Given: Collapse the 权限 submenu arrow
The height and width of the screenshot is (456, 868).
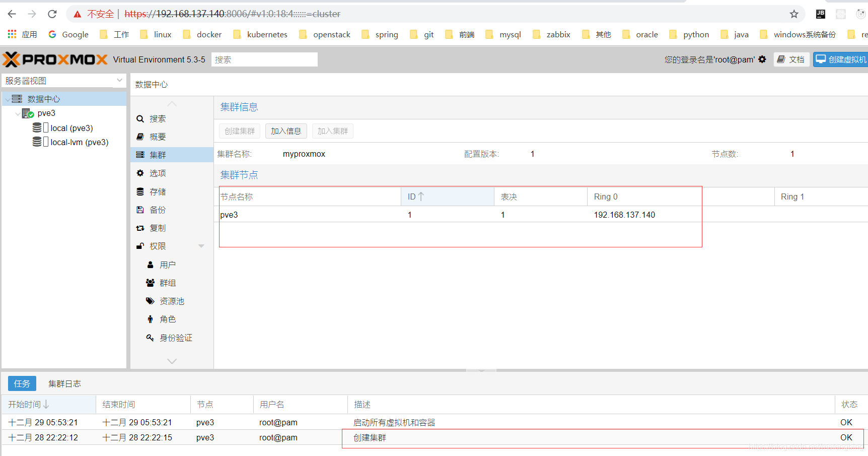Looking at the screenshot, I should [201, 246].
